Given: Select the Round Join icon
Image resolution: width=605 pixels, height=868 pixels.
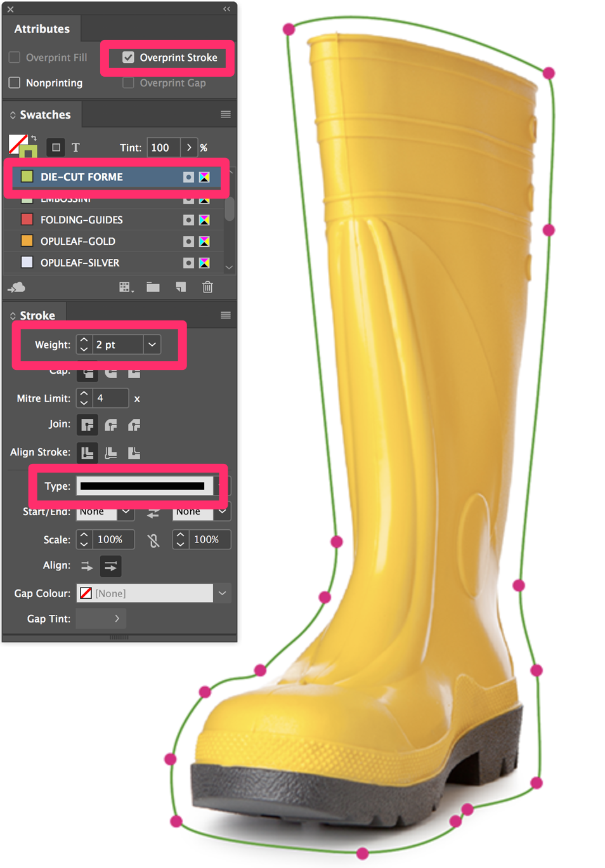Looking at the screenshot, I should click(x=111, y=425).
